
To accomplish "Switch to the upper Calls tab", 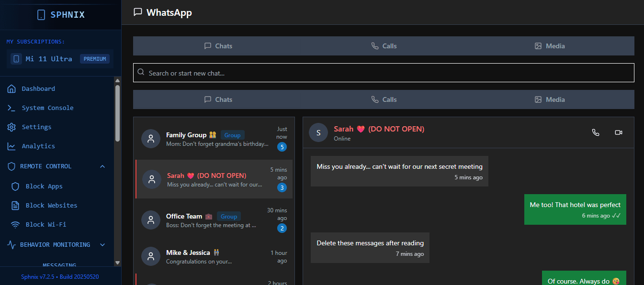I will 384,46.
